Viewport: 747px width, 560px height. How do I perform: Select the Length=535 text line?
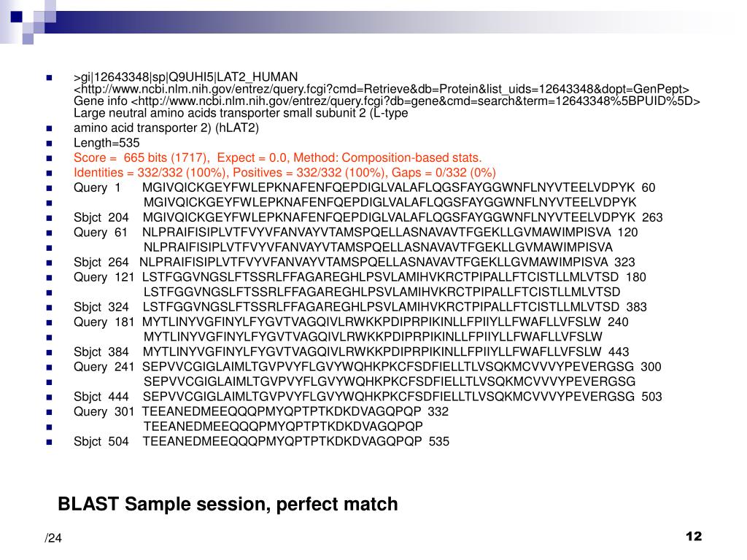(x=107, y=143)
